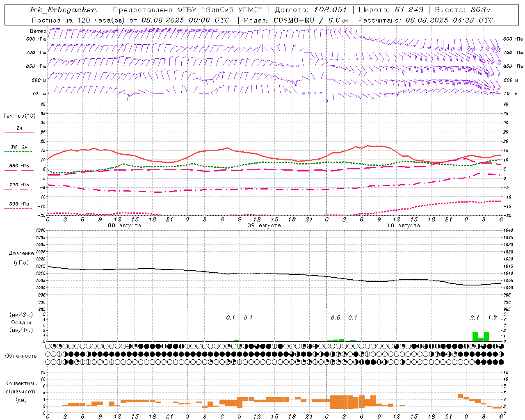This screenshot has width=525, height=420.
Task: Click the Осадки panel label
Action: pyautogui.click(x=21, y=322)
